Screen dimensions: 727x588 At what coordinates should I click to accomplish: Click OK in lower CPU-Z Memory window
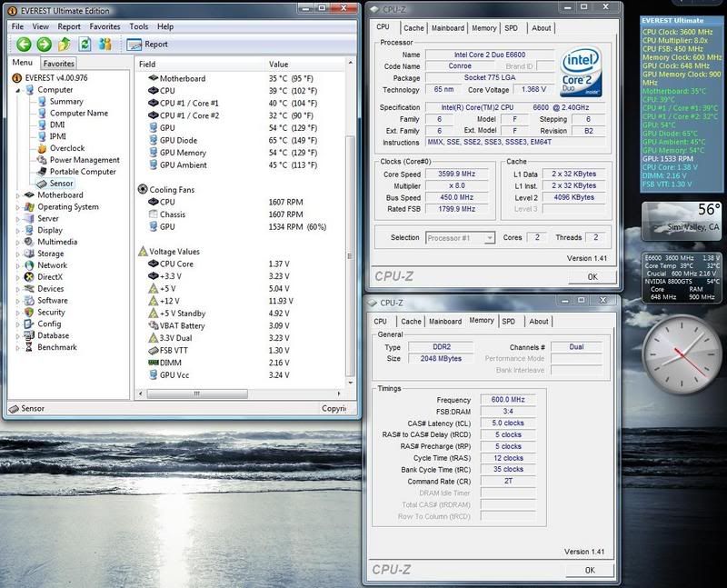point(590,571)
